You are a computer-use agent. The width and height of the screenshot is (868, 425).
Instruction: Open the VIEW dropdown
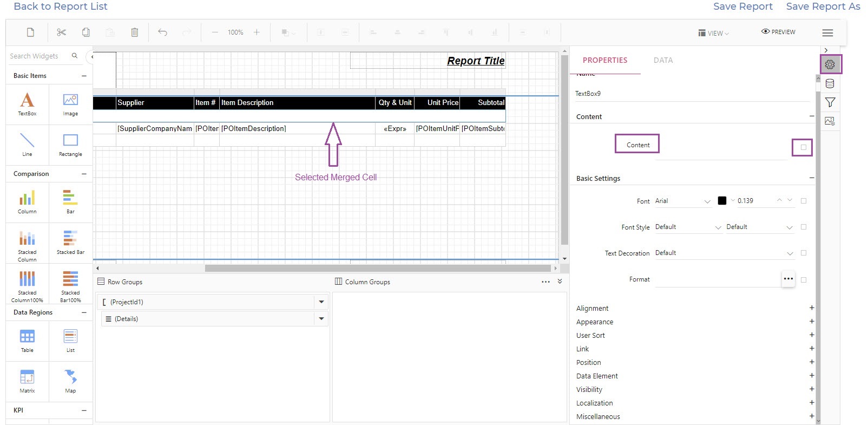714,33
